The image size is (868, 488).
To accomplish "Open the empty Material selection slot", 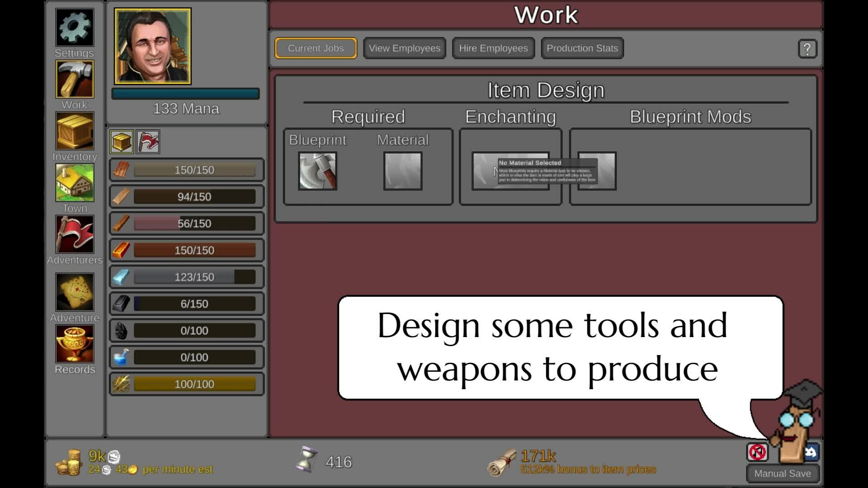I will pos(402,171).
